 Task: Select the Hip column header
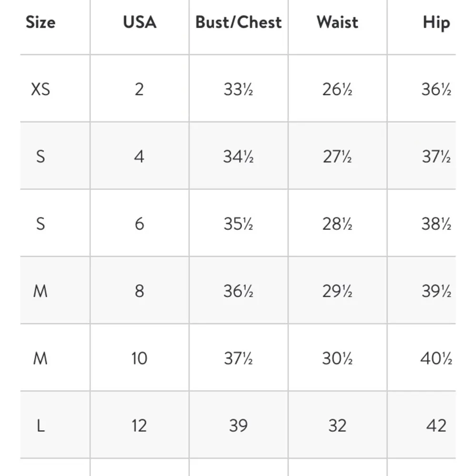[436, 22]
